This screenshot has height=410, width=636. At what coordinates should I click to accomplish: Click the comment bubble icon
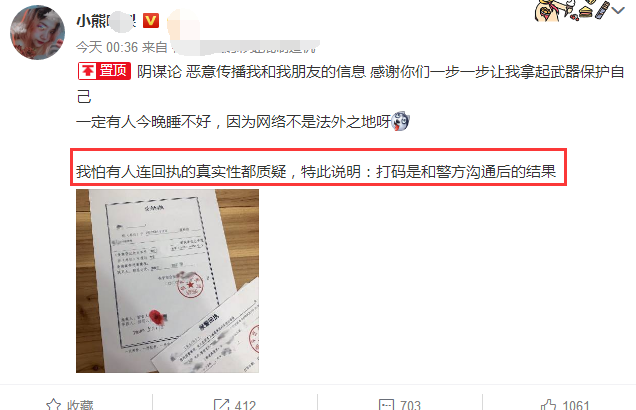(386, 404)
